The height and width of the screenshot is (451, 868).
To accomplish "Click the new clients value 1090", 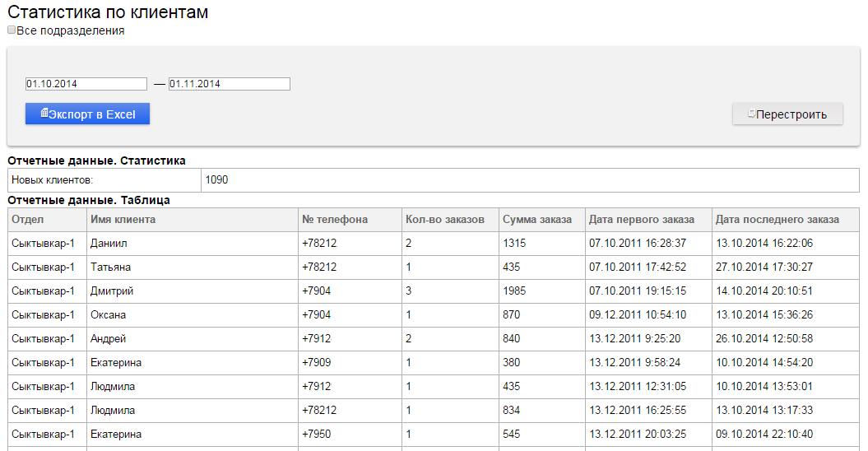I will [216, 179].
